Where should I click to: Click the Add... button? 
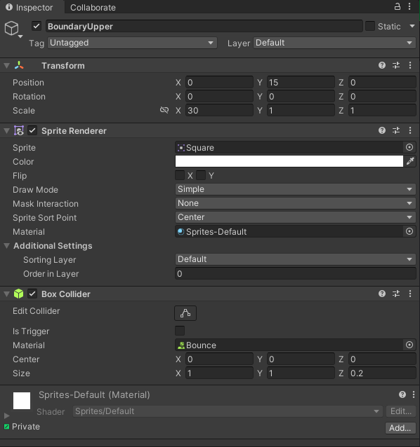pyautogui.click(x=400, y=428)
